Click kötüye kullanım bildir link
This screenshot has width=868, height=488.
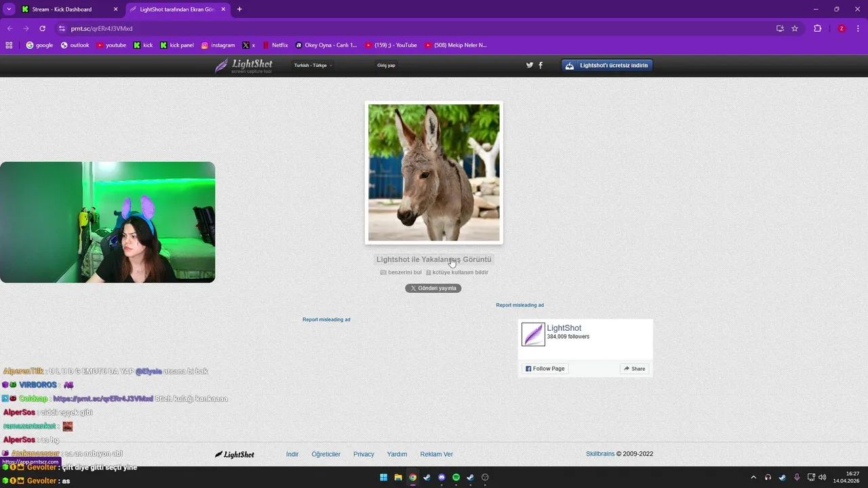[x=457, y=272]
